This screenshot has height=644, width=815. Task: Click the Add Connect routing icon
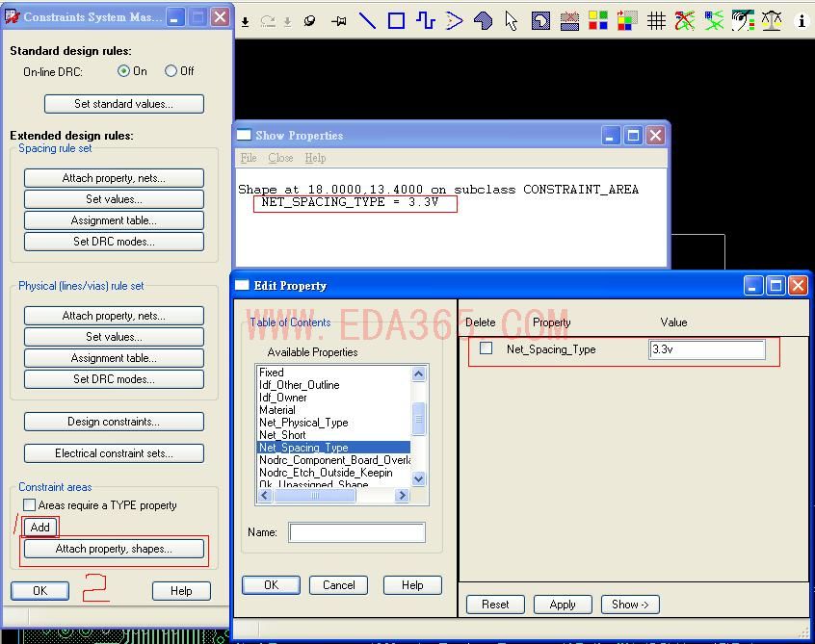coord(425,20)
